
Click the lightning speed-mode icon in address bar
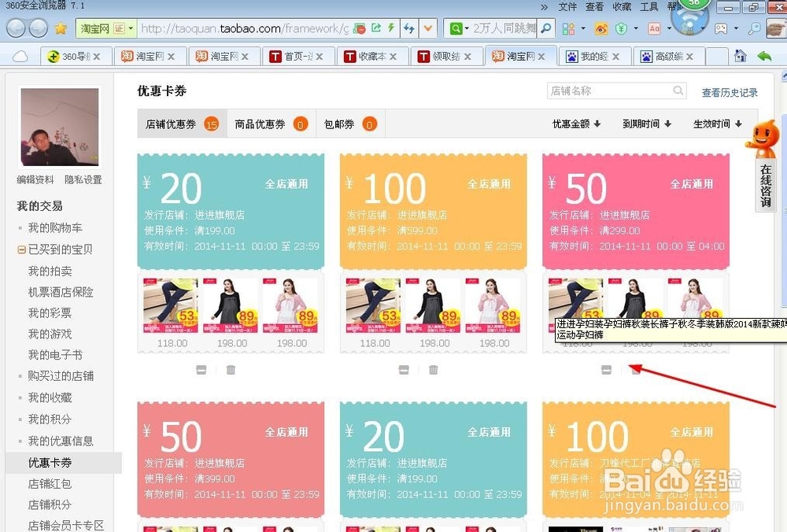point(391,28)
